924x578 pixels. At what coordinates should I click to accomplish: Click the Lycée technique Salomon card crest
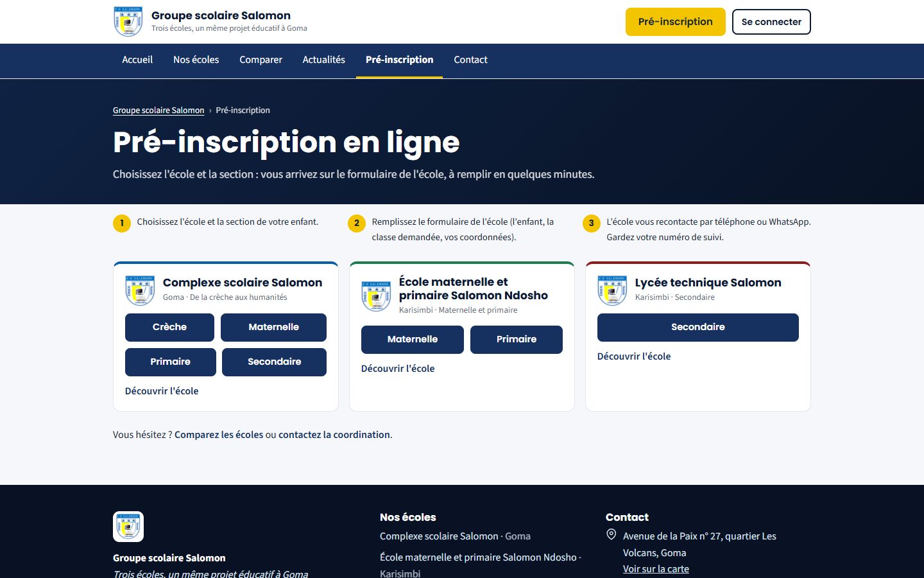pyautogui.click(x=612, y=290)
